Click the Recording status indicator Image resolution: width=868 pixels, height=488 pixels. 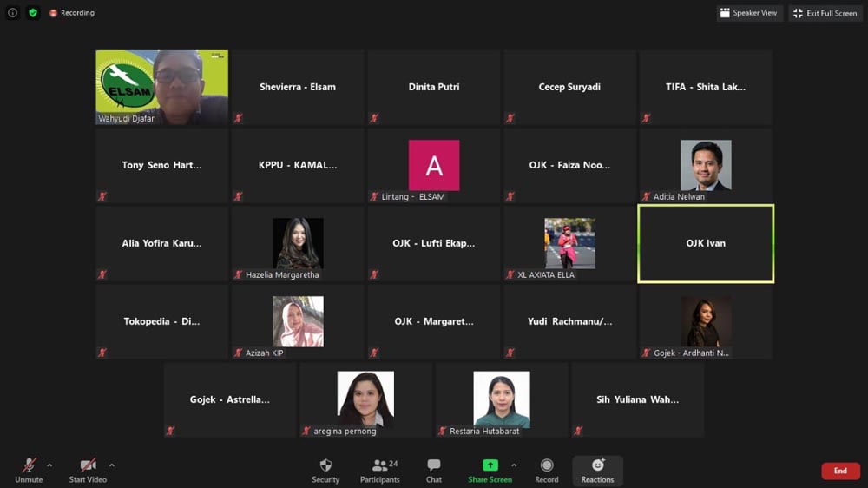(72, 13)
